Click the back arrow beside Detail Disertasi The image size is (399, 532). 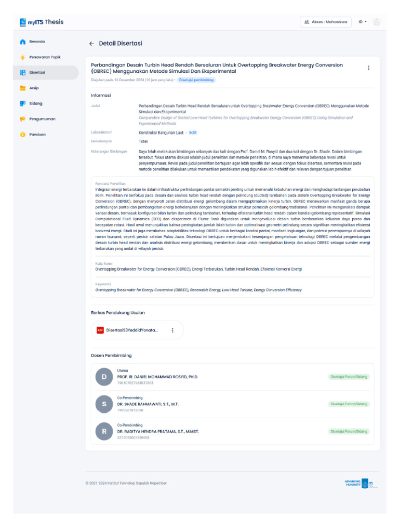pyautogui.click(x=91, y=44)
